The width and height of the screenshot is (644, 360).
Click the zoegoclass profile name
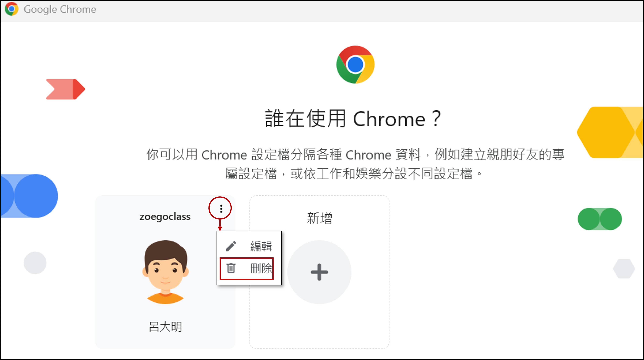pos(165,217)
